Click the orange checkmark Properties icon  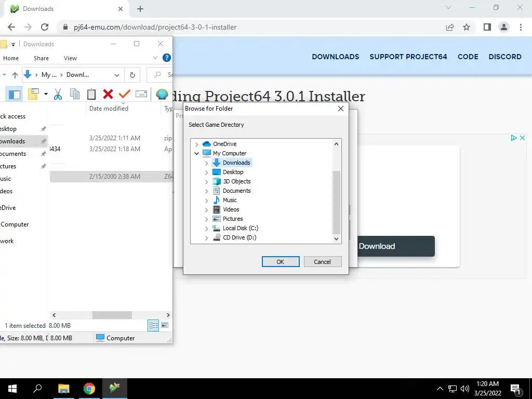125,94
